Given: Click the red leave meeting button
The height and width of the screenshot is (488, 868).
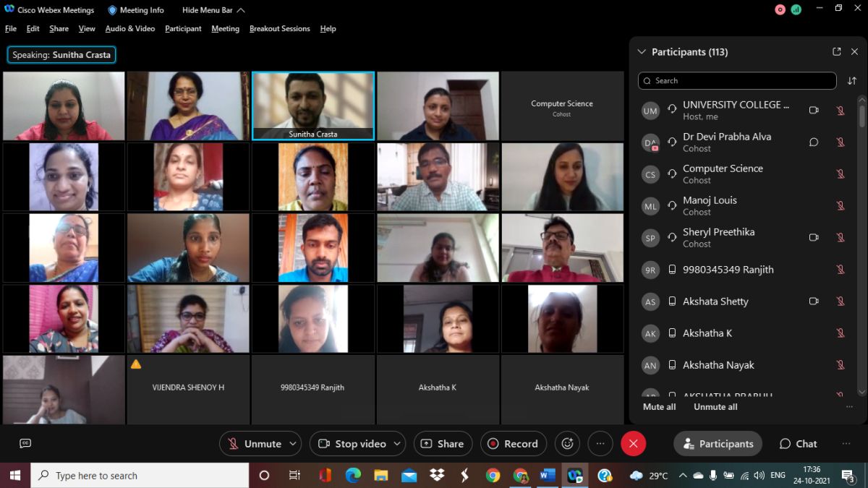Looking at the screenshot, I should tap(633, 444).
